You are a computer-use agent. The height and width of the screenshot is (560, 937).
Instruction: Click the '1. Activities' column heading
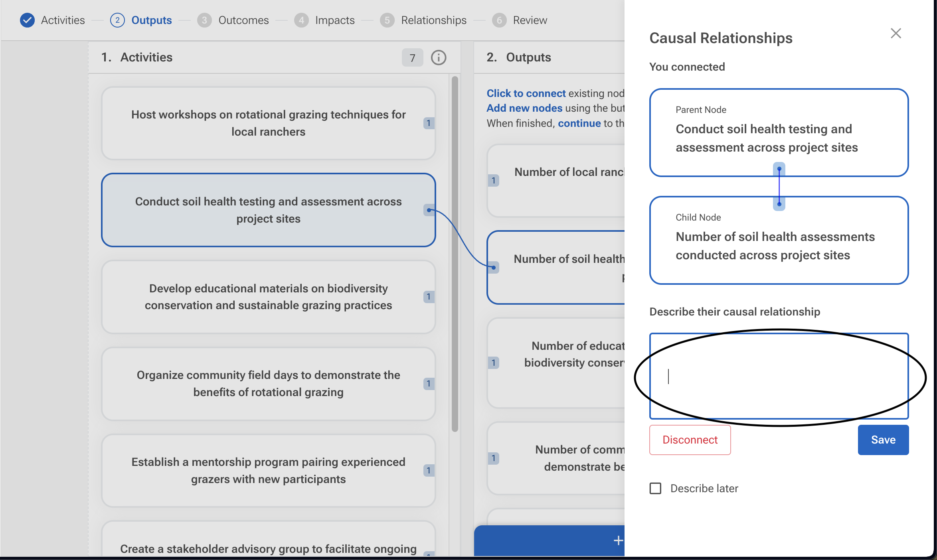click(x=137, y=57)
